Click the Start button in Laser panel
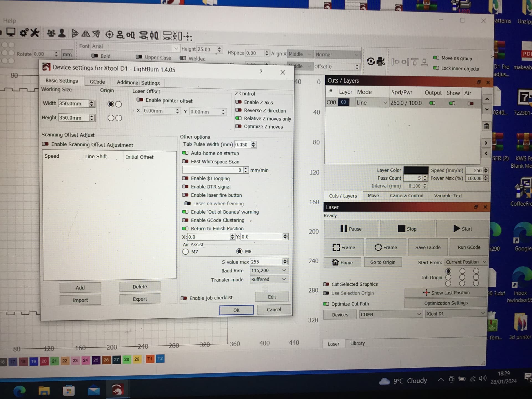This screenshot has height=399, width=532. (462, 229)
